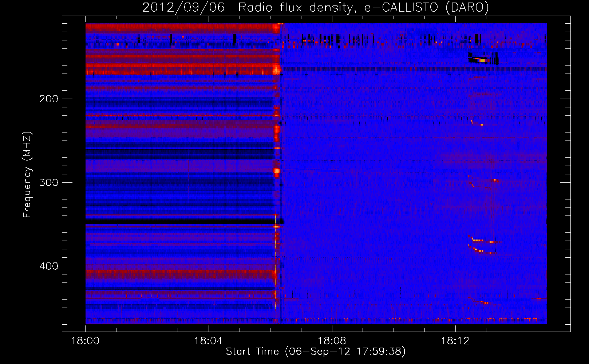
Task: Click the 200 frequency tick label
Action: pyautogui.click(x=49, y=99)
